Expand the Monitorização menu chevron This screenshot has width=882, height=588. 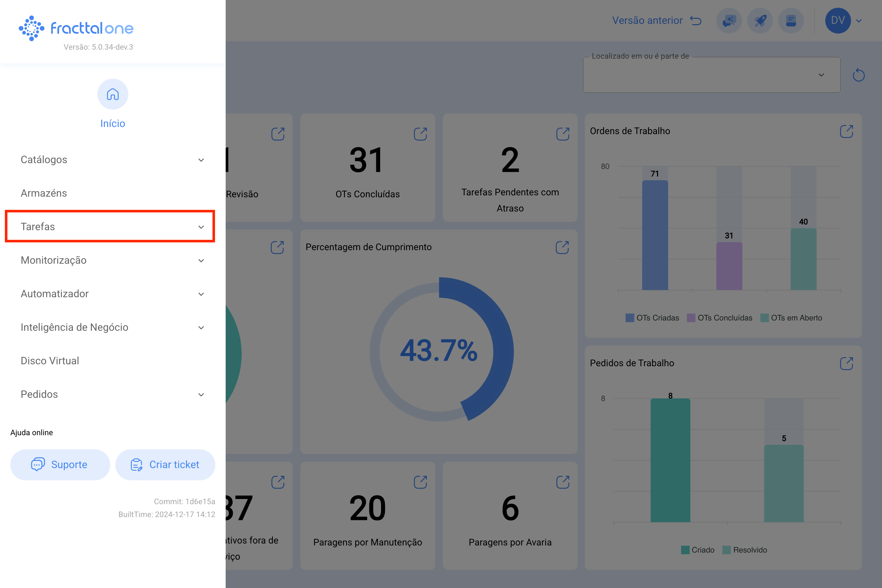(201, 260)
